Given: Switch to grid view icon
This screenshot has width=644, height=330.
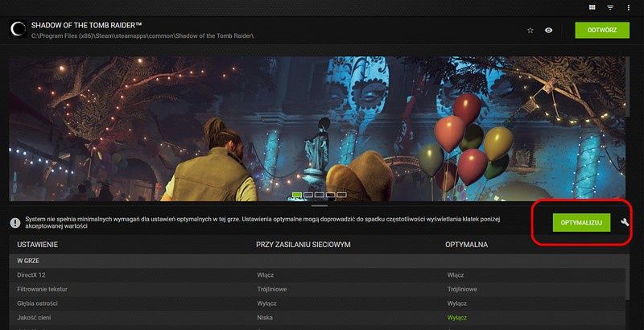Looking at the screenshot, I should [592, 7].
